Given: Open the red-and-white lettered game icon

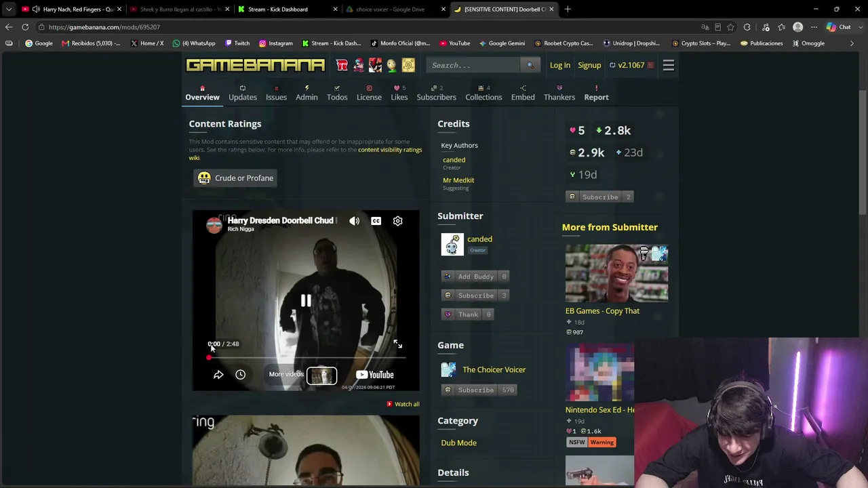Looking at the screenshot, I should [342, 65].
